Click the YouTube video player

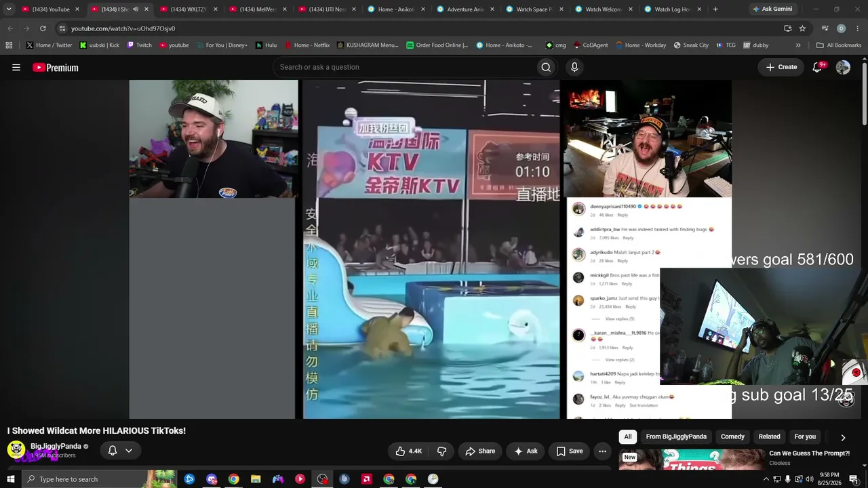click(431, 249)
